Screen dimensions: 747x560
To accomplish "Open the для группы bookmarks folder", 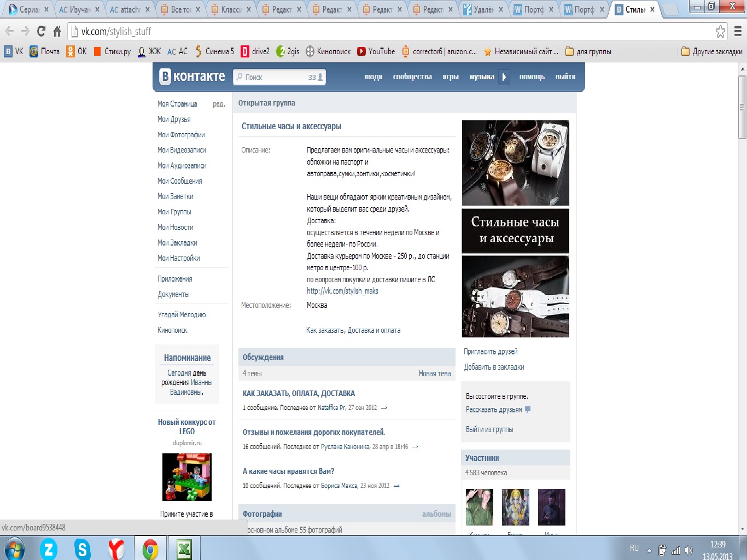I will pos(588,51).
